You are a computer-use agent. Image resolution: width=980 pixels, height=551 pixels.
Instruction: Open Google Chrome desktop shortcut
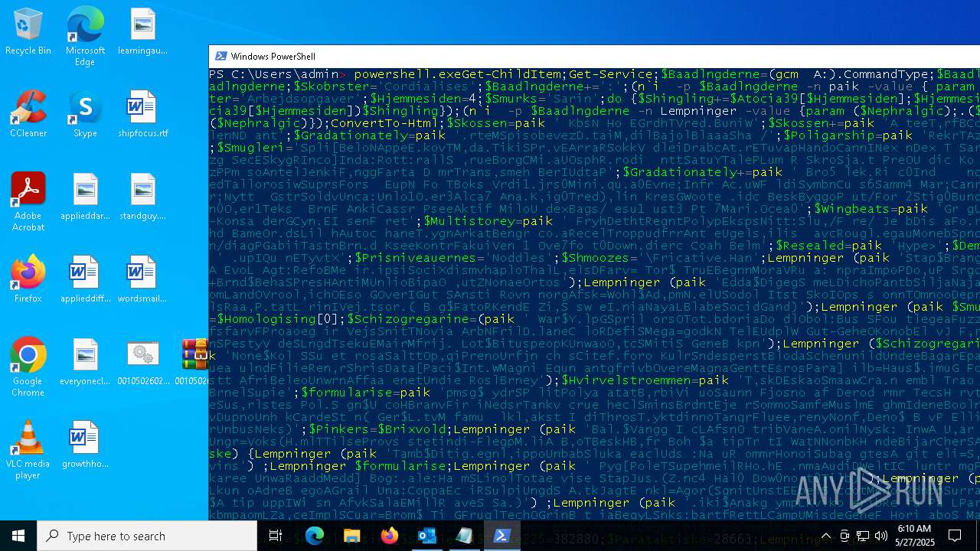pyautogui.click(x=28, y=367)
